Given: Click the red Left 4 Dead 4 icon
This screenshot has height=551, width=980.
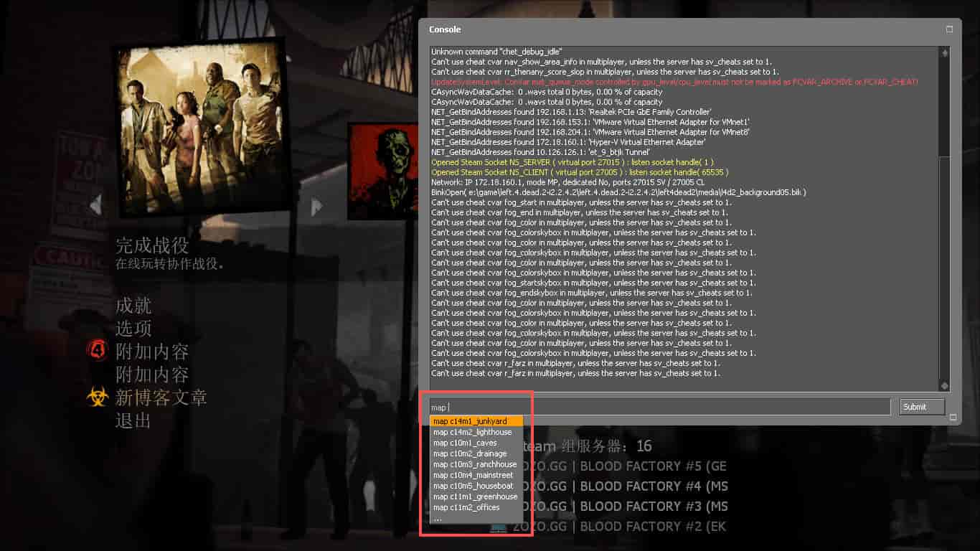Looking at the screenshot, I should pyautogui.click(x=96, y=351).
